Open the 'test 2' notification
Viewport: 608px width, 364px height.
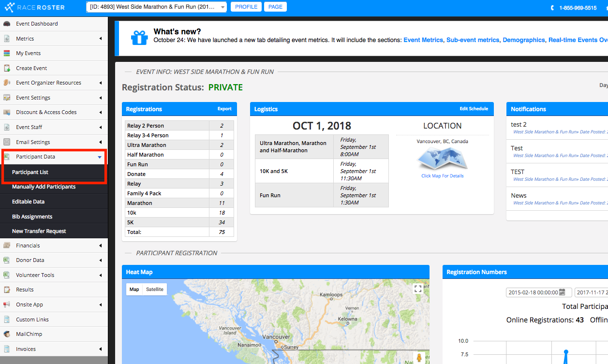[519, 124]
